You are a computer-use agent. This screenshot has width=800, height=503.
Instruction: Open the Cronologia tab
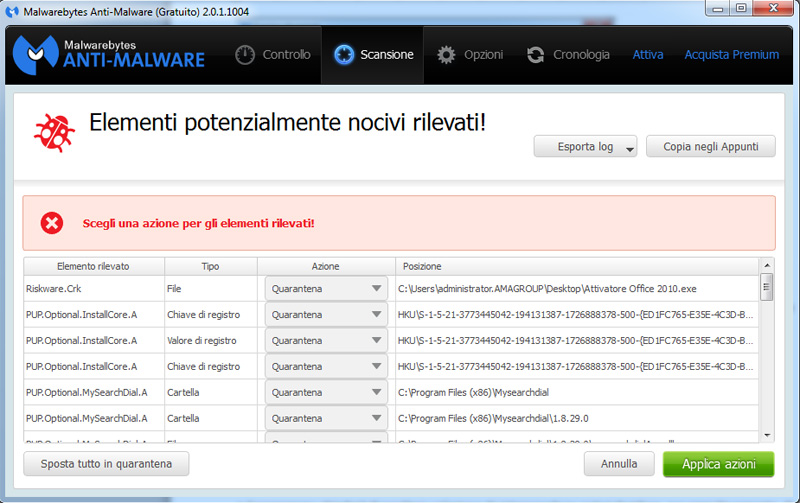pos(568,55)
